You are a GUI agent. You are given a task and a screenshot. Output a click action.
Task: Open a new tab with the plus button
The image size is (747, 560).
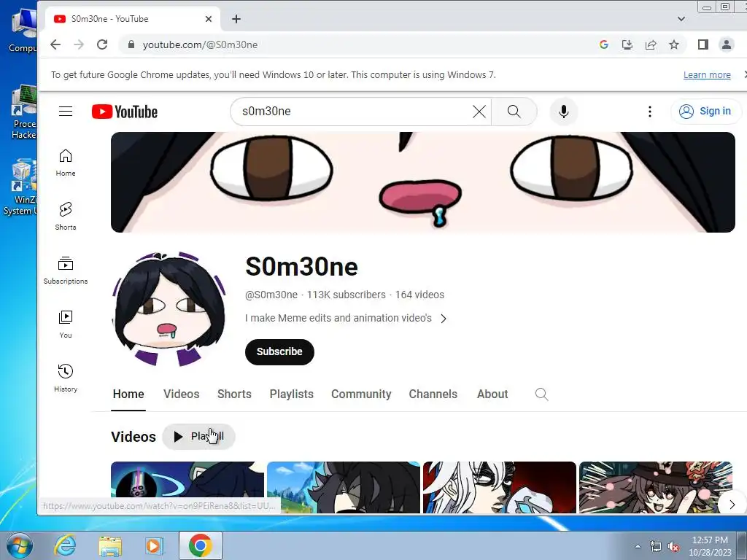(x=236, y=19)
